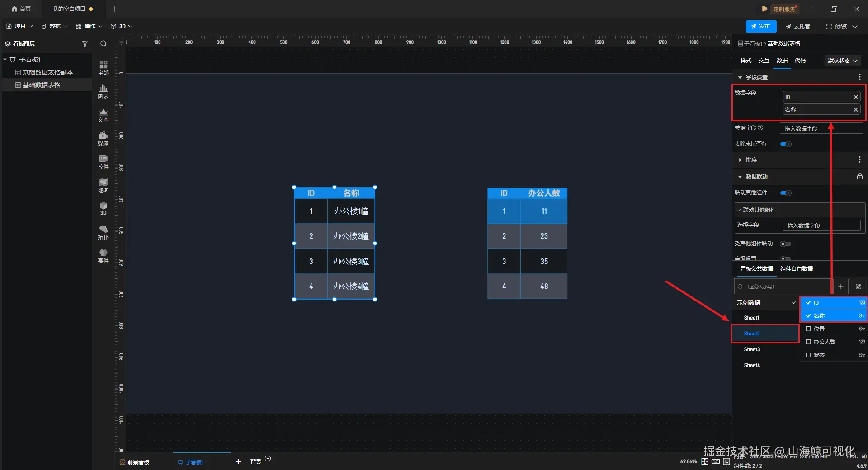Click the layer panel search icon
This screenshot has width=868, height=470.
(x=104, y=44)
